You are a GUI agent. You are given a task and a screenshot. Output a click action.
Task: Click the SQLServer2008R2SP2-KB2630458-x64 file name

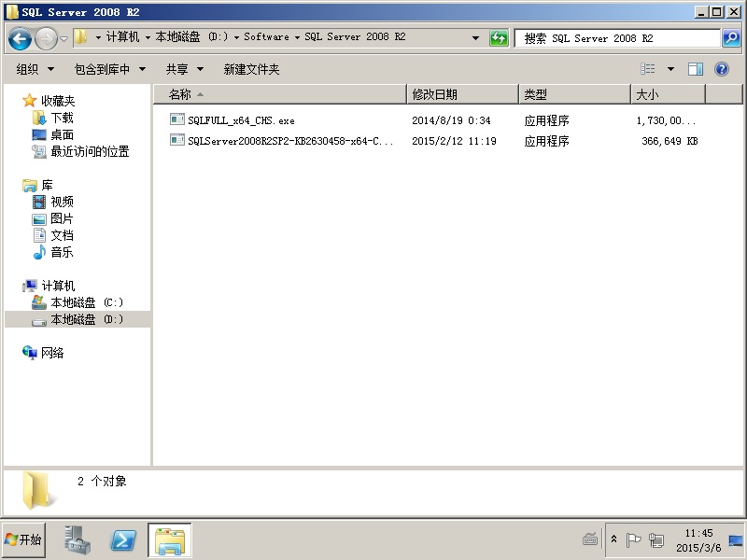290,141
